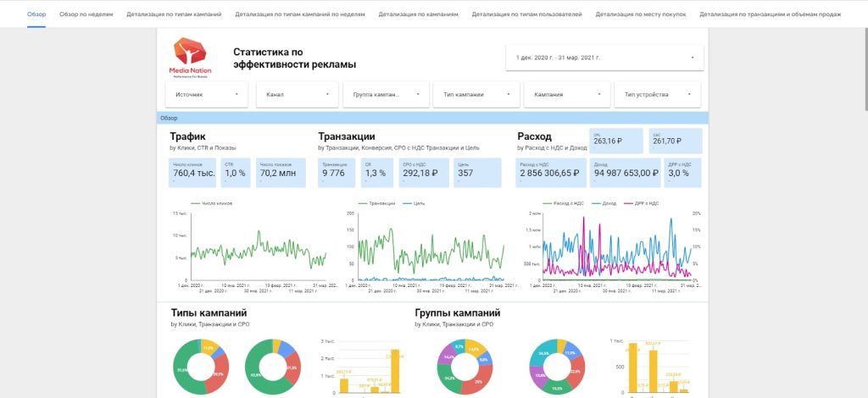This screenshot has height=398, width=868.
Task: Expand the Тип кампании dropdown
Action: (x=476, y=95)
